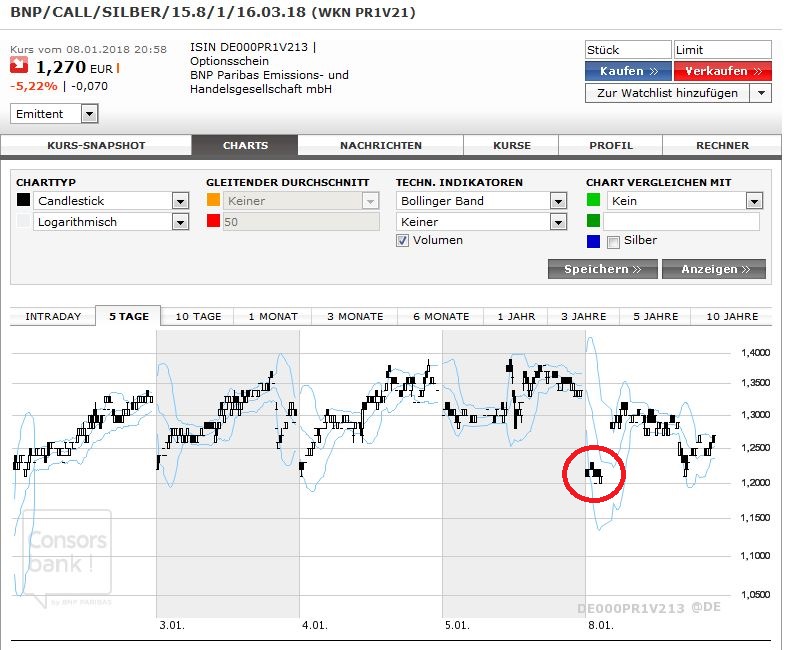Viewport: 788px width, 650px height.
Task: Open the Keiner moving average dropdown
Action: (301, 201)
